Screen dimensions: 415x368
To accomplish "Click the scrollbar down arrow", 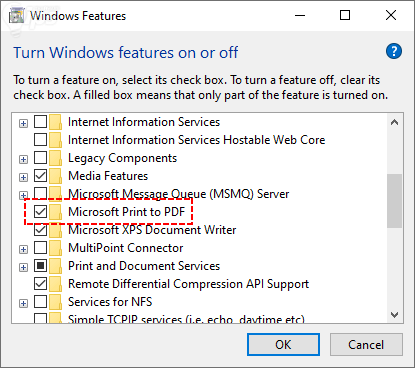I will click(395, 315).
